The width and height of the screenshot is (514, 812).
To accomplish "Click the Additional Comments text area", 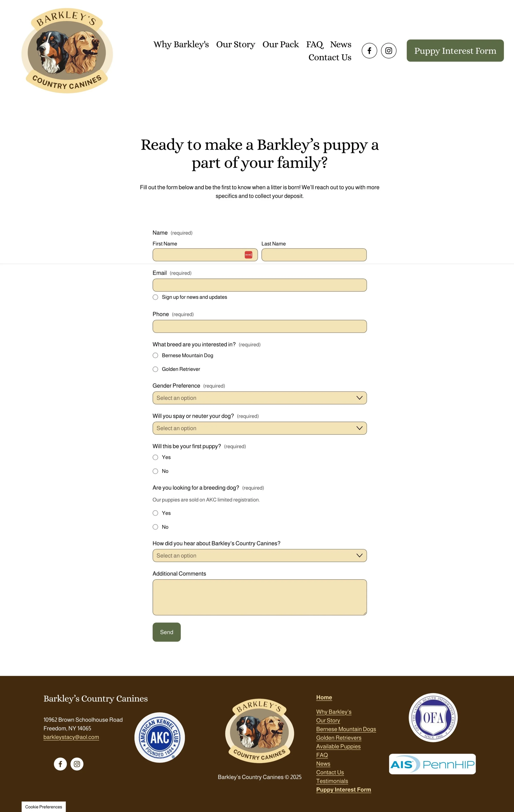I will (259, 597).
